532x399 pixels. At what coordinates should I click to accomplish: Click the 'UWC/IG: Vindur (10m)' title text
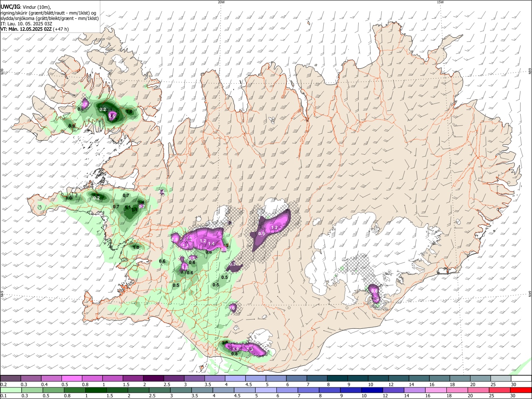[x=26, y=6]
